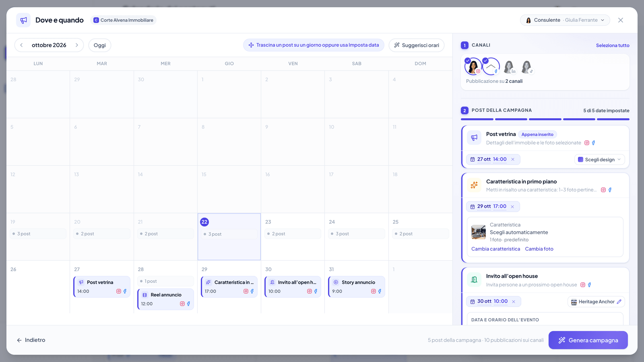The height and width of the screenshot is (362, 644).
Task: Go back with Indietro
Action: pyautogui.click(x=31, y=340)
